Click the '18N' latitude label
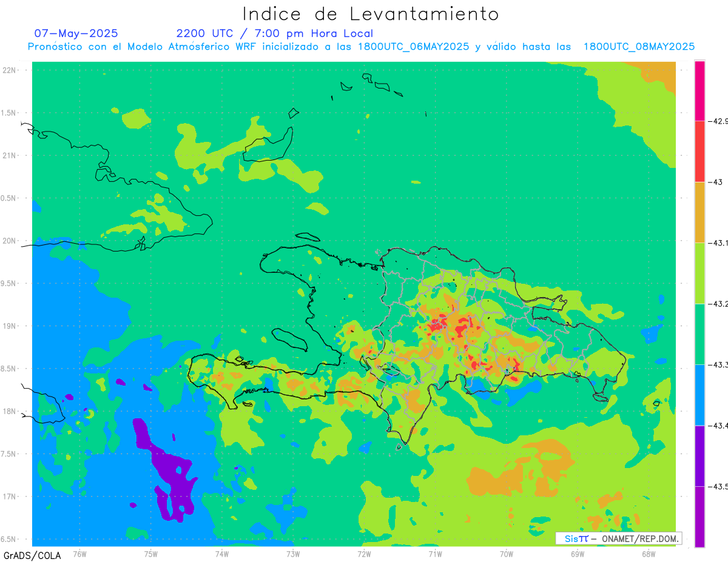728x562 pixels. (10, 411)
